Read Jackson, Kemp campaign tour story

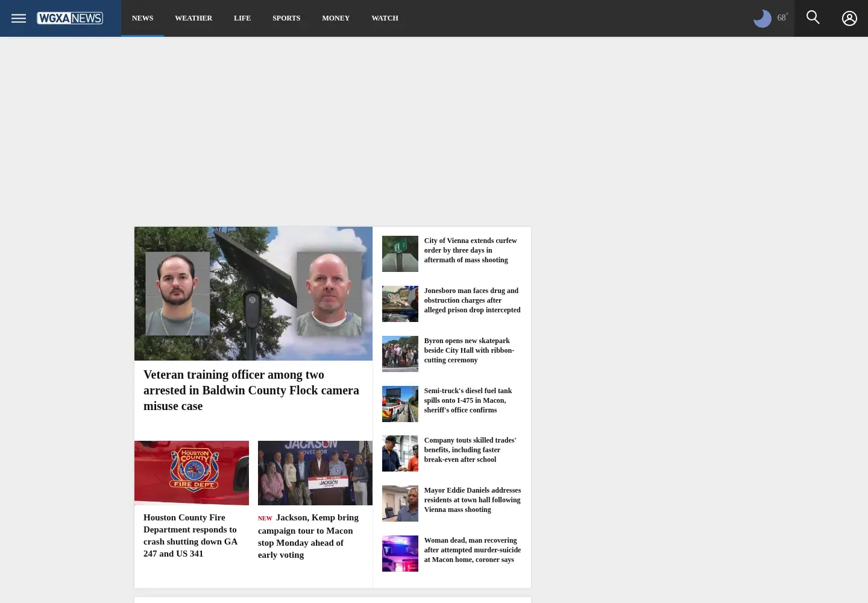point(309,536)
